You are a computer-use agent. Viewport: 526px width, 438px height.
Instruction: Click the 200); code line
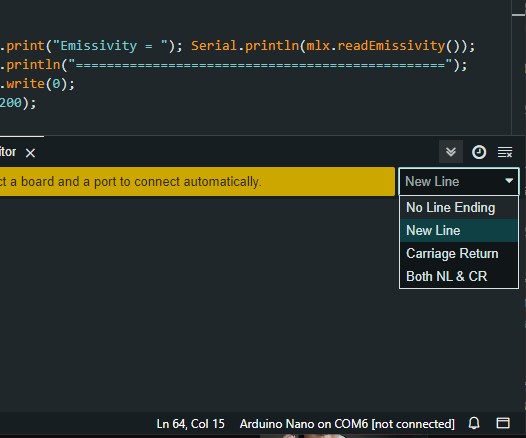tap(18, 103)
